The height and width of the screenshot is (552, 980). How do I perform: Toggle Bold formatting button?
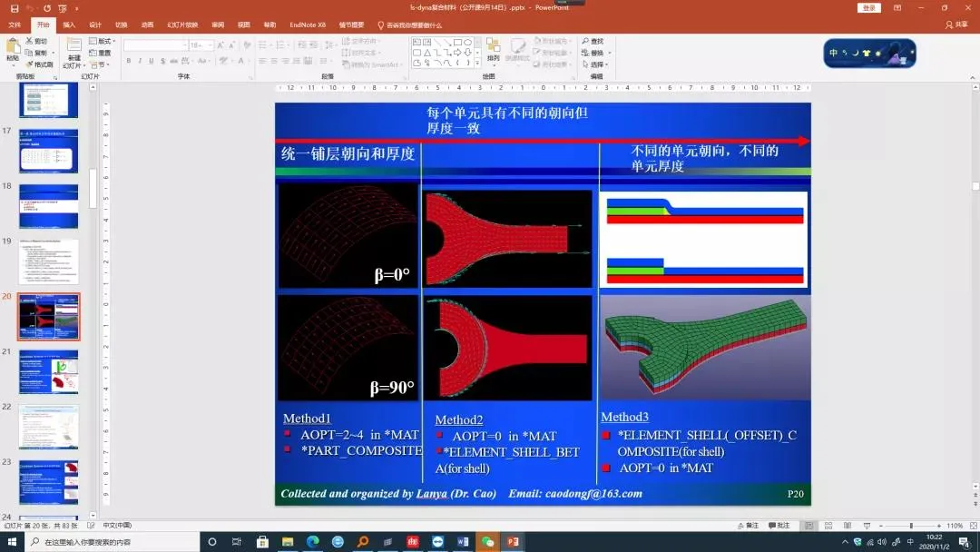129,61
